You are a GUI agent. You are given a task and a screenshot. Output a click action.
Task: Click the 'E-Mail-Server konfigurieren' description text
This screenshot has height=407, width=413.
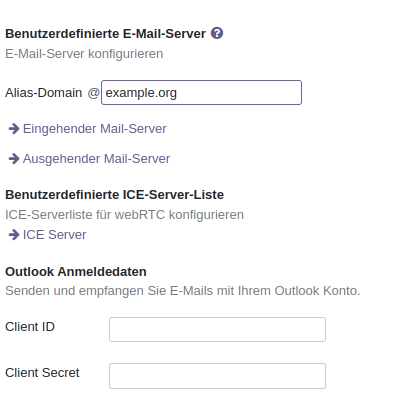click(84, 54)
